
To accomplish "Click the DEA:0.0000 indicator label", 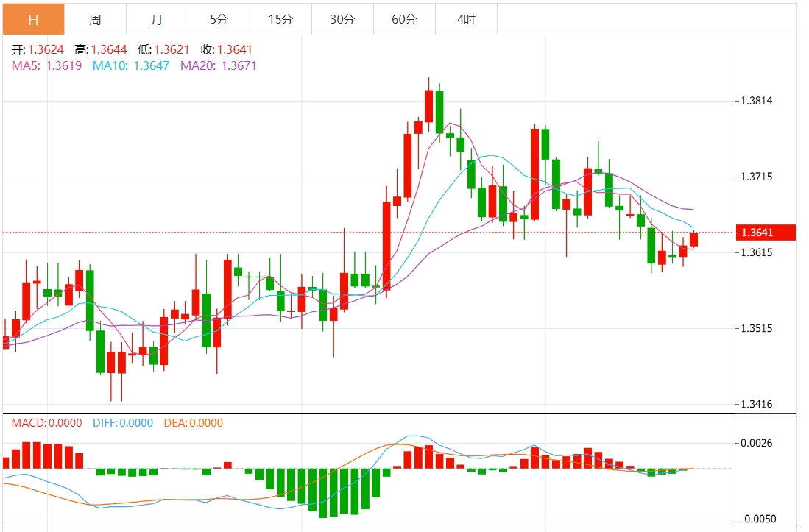I will [194, 423].
